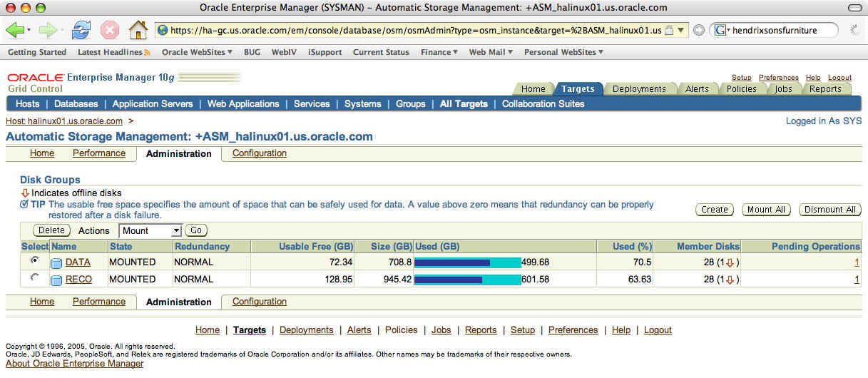Open the Performance subtab at top
The width and height of the screenshot is (868, 378).
click(x=99, y=153)
